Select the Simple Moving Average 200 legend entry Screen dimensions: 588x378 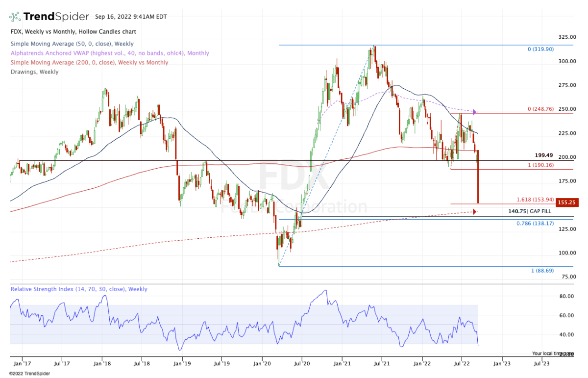point(89,62)
